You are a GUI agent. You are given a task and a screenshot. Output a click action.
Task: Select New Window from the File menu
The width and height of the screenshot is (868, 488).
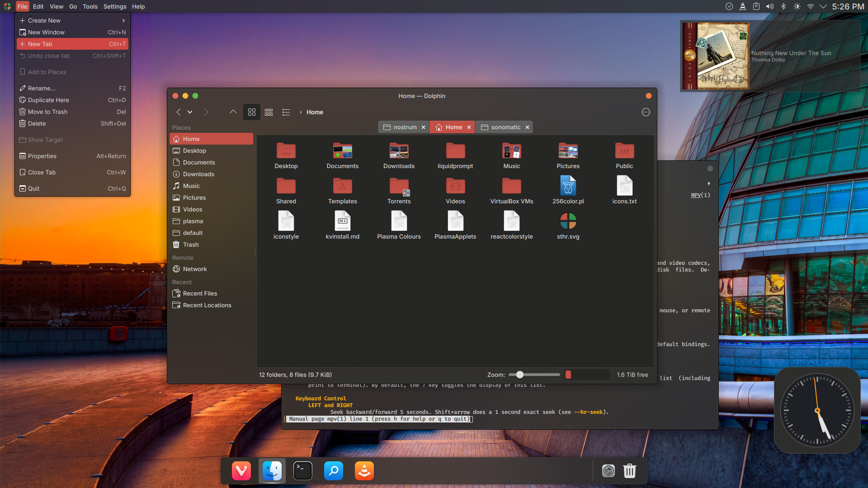[47, 32]
